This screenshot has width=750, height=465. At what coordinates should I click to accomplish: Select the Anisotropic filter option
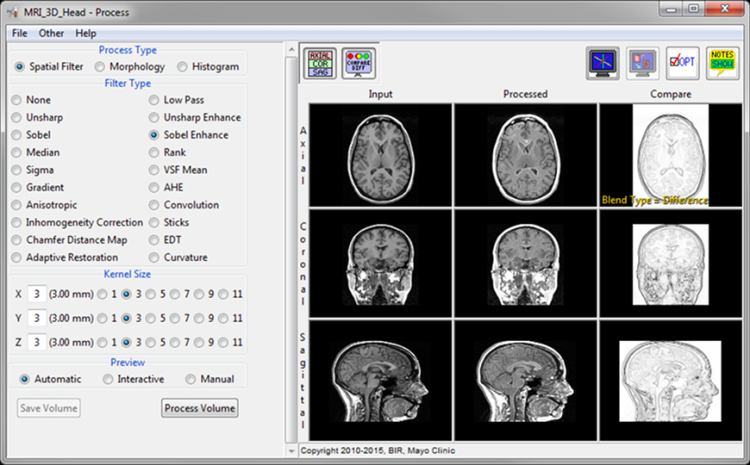click(x=17, y=205)
